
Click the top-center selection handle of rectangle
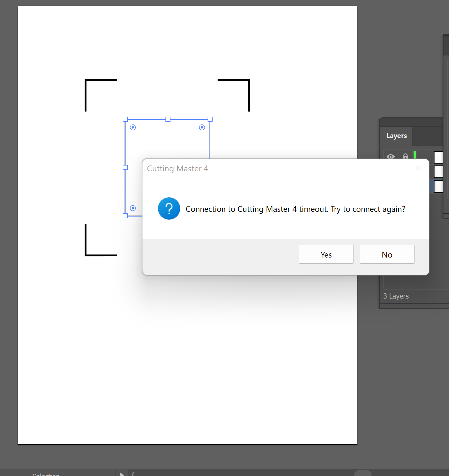pyautogui.click(x=168, y=119)
